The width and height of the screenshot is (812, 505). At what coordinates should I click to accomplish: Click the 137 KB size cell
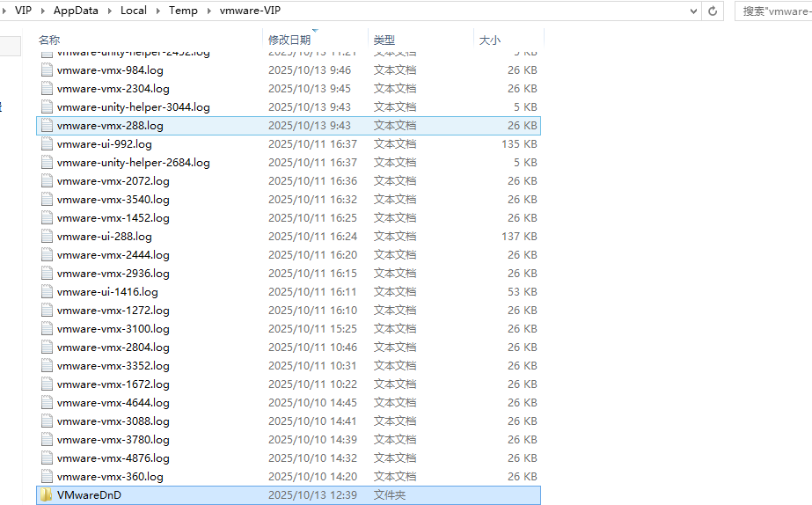[519, 236]
